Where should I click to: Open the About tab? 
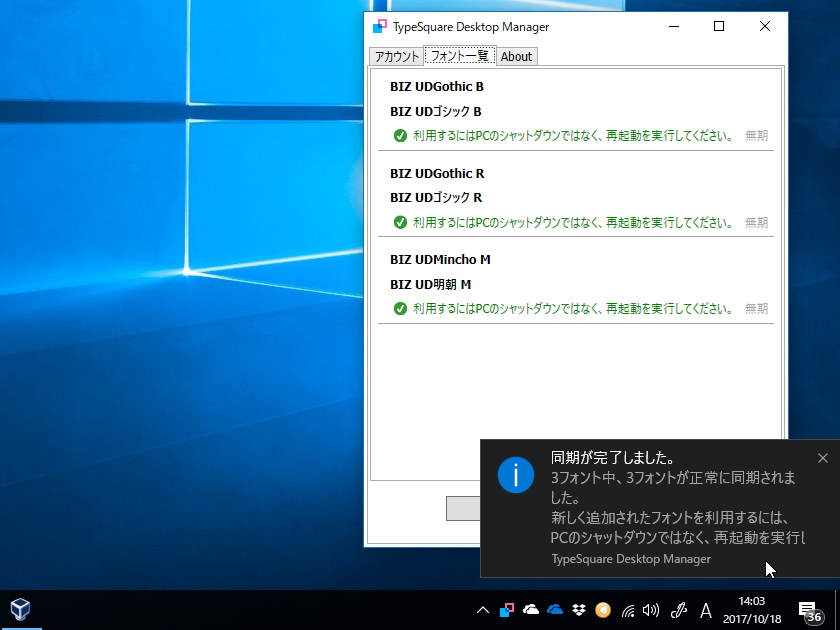click(x=517, y=56)
